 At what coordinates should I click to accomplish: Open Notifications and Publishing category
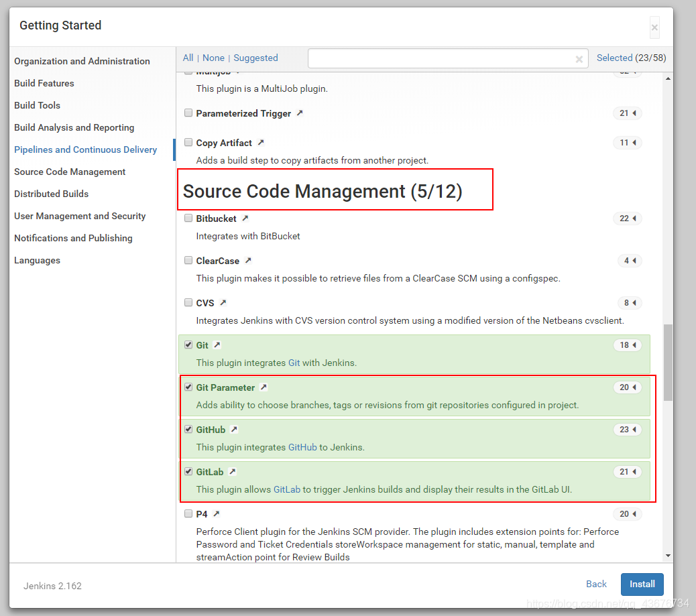coord(73,239)
